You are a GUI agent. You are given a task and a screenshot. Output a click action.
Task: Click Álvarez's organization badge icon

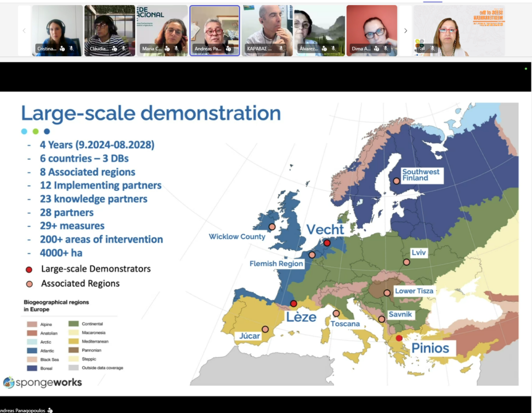pyautogui.click(x=324, y=48)
